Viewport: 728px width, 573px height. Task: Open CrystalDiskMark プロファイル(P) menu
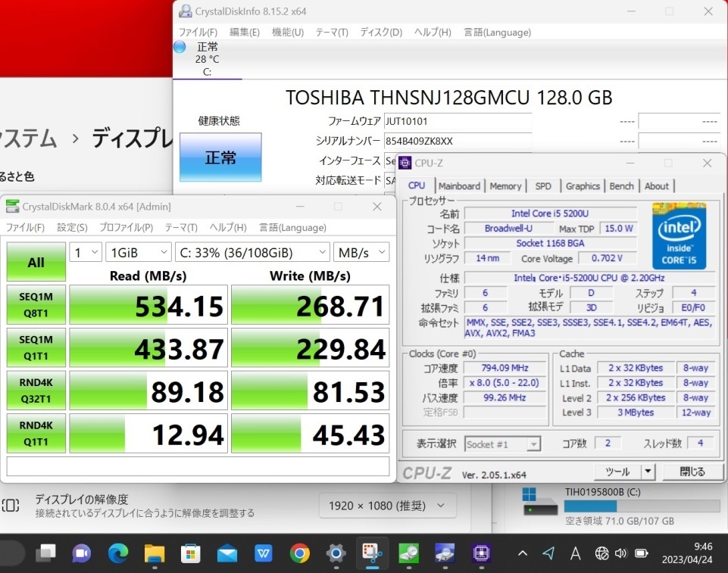click(x=127, y=227)
